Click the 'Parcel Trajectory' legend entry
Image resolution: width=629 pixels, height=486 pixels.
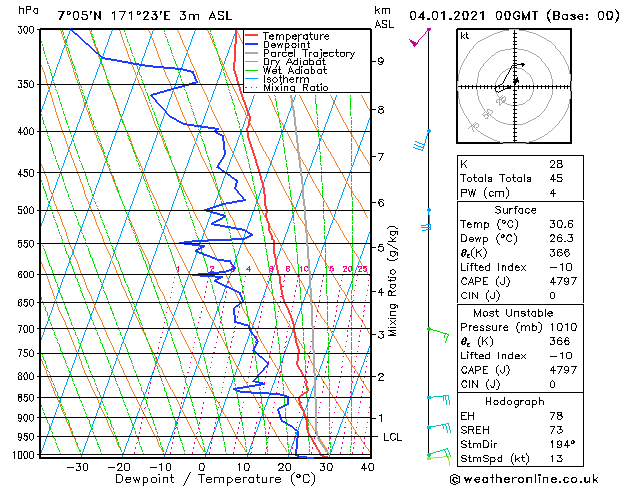click(x=309, y=53)
